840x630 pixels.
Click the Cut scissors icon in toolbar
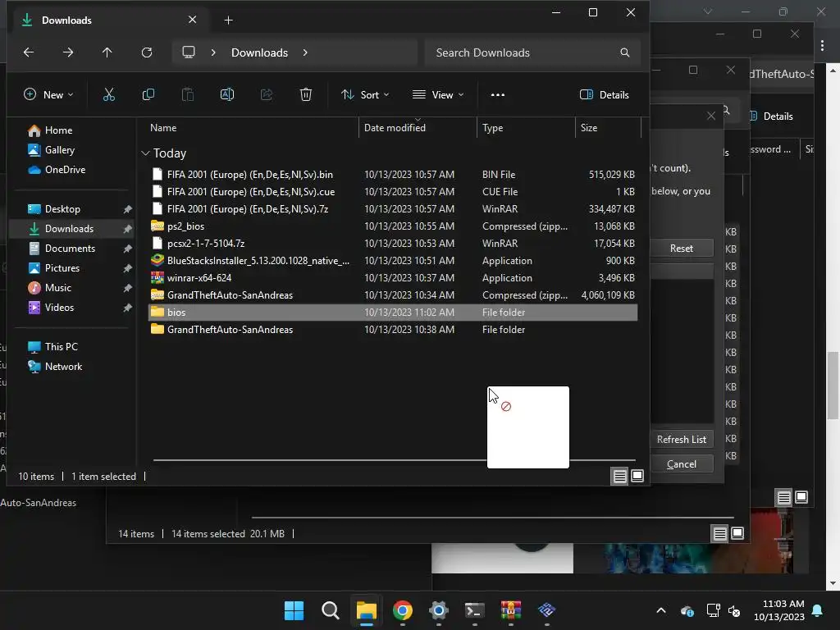click(109, 95)
